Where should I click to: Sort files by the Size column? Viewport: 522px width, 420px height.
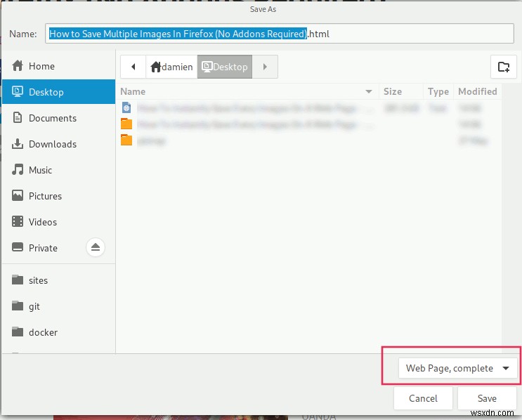(401, 91)
